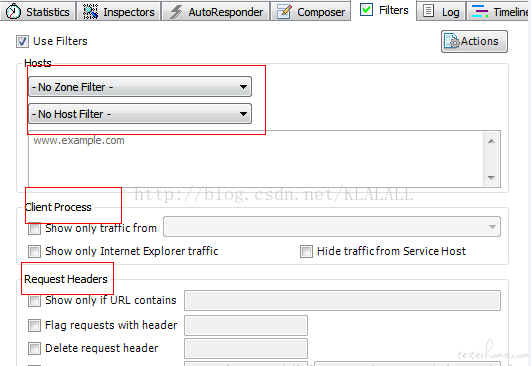Click the URL contains text field
Screen dimensions: 531x366
tap(342, 300)
